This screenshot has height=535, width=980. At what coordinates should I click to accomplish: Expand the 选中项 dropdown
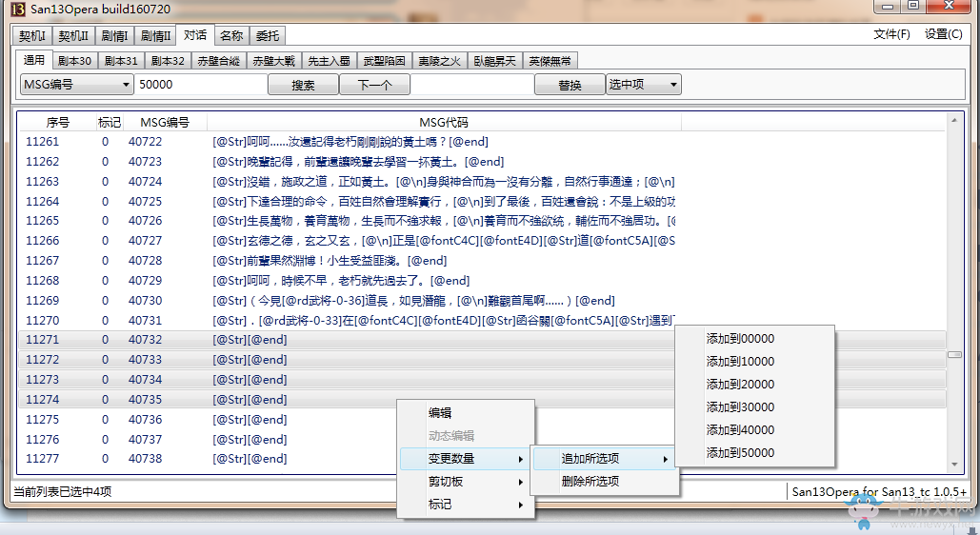pos(643,85)
